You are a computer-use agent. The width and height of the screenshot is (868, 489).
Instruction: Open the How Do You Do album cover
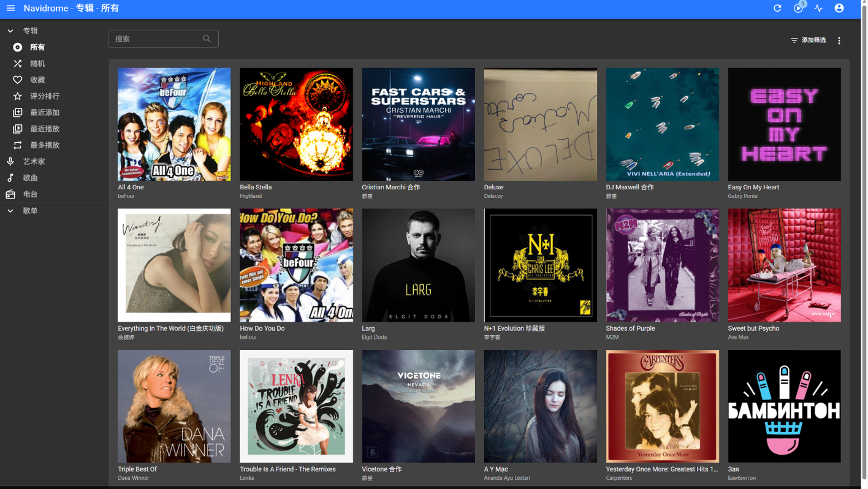[x=296, y=265]
